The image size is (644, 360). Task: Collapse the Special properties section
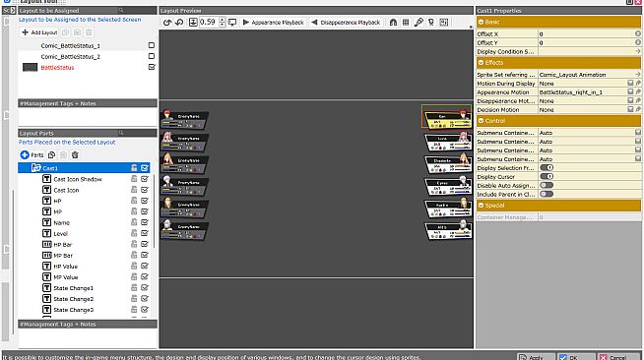pyautogui.click(x=481, y=206)
